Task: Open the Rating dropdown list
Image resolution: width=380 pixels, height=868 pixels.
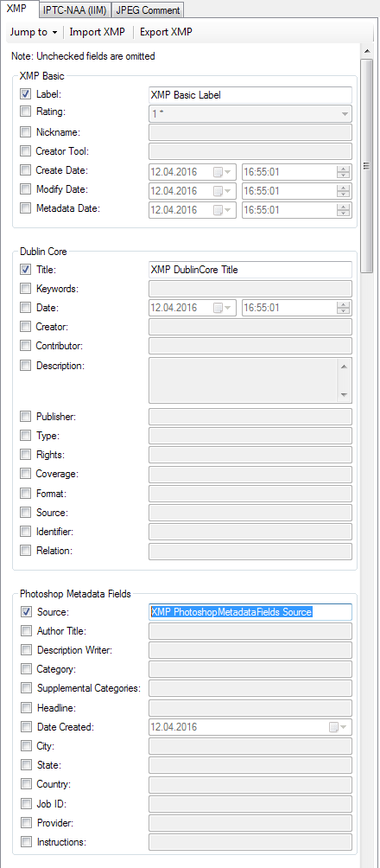Action: [345, 113]
